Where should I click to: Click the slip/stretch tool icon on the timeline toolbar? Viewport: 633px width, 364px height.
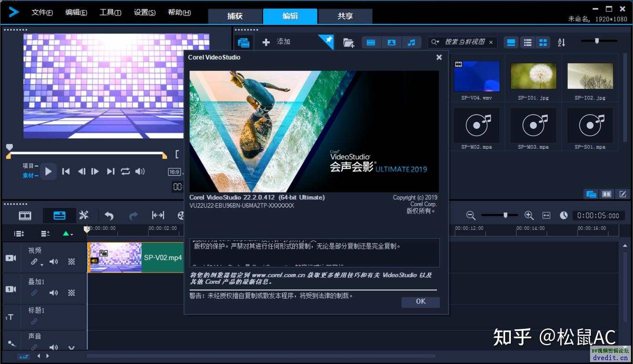(158, 215)
